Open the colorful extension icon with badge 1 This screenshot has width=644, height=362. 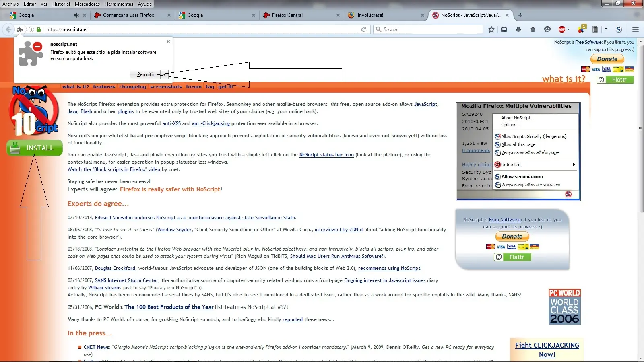click(x=582, y=29)
